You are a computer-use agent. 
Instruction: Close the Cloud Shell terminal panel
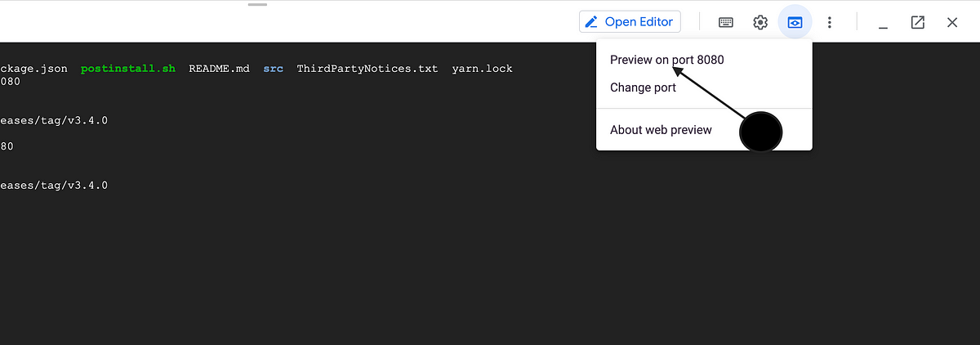[x=952, y=22]
